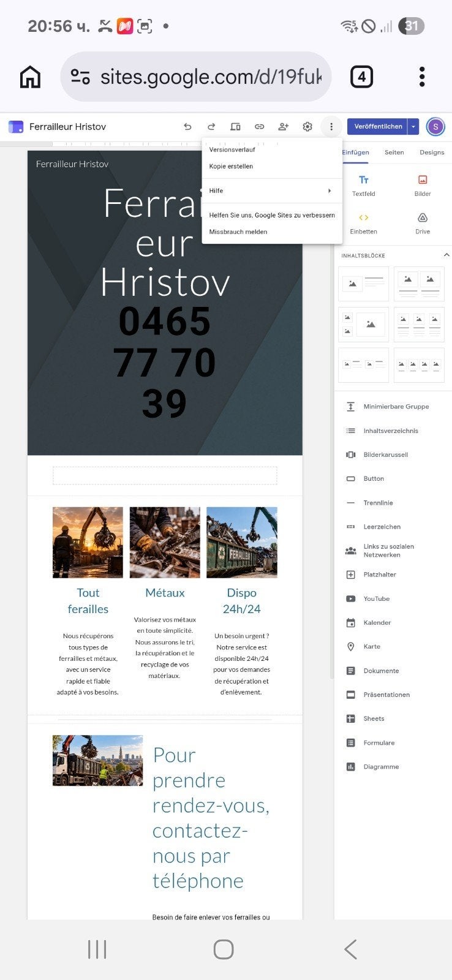Click the Tout ferailles heading

[88, 601]
